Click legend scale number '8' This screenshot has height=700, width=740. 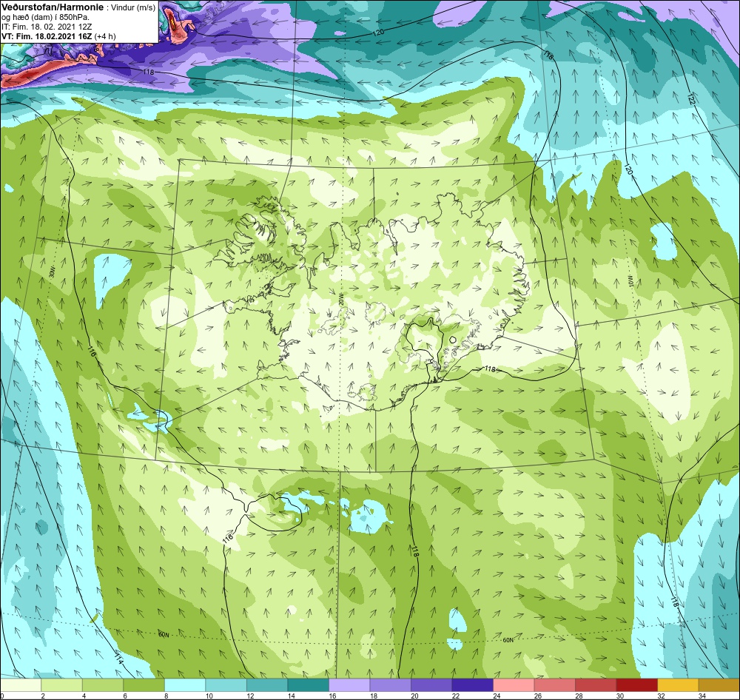pyautogui.click(x=165, y=696)
